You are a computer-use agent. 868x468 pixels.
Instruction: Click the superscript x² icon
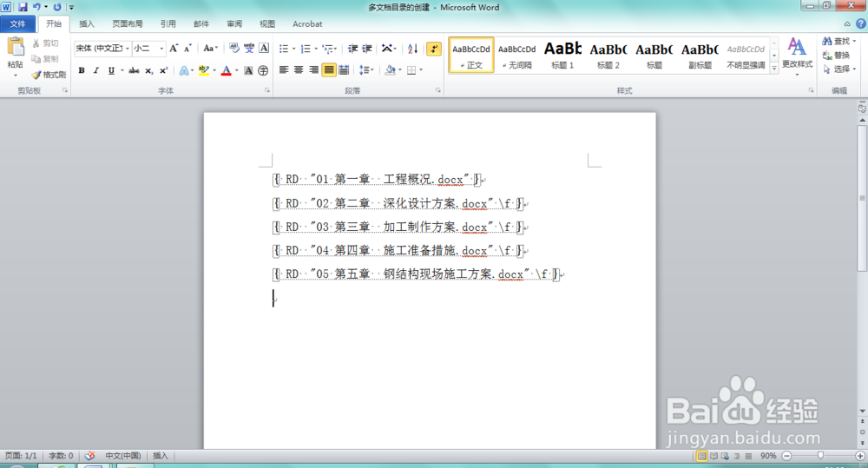tap(163, 71)
